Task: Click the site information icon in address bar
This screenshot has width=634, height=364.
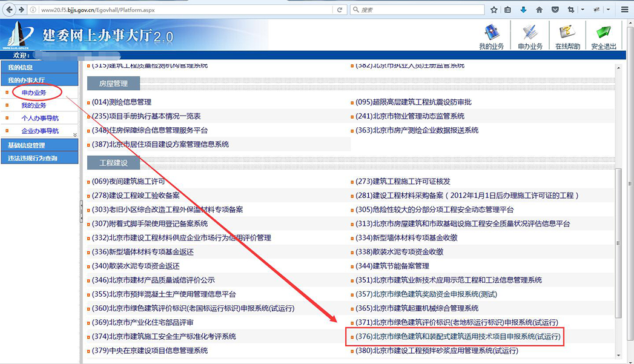Action: click(x=33, y=10)
